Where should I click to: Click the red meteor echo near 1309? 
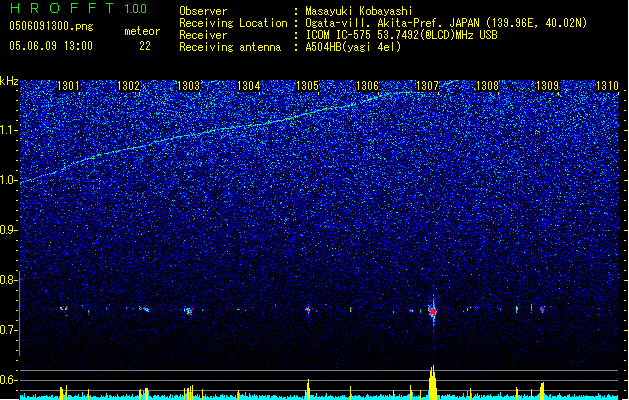[542, 309]
